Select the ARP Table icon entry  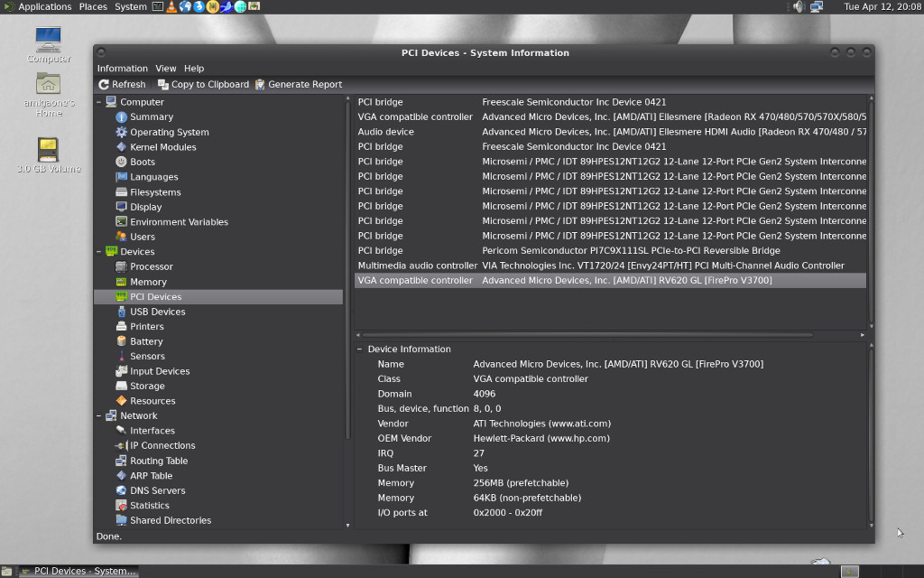121,475
